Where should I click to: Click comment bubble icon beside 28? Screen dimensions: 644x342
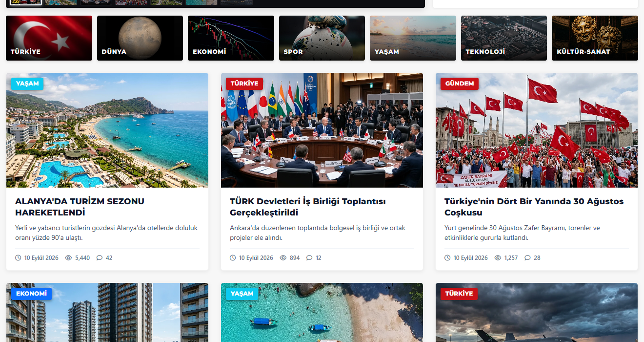[527, 257]
